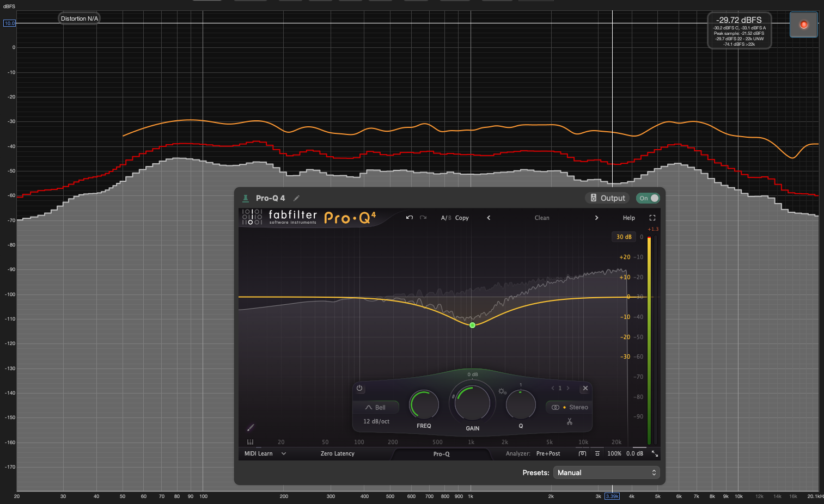Open the Presets dropdown set to Manual

point(607,472)
